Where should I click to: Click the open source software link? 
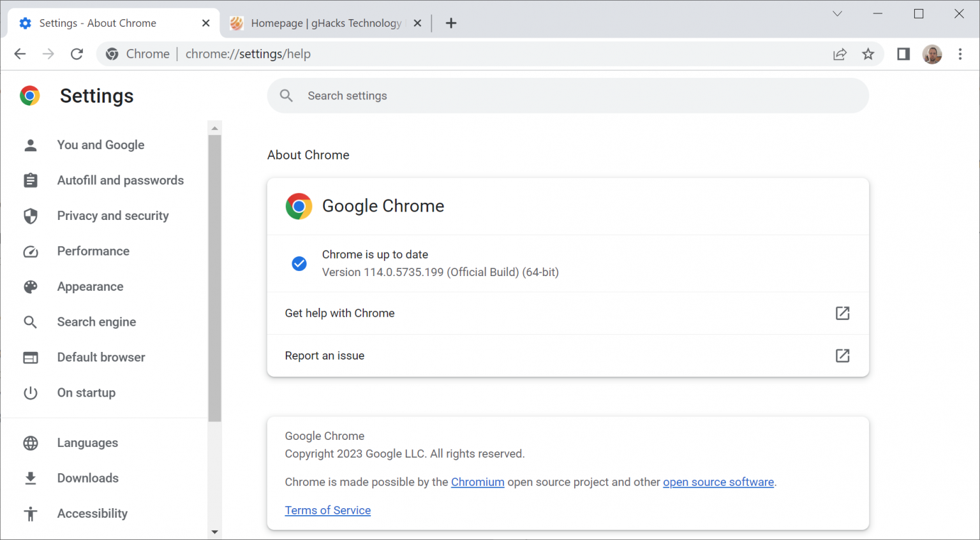coord(718,482)
